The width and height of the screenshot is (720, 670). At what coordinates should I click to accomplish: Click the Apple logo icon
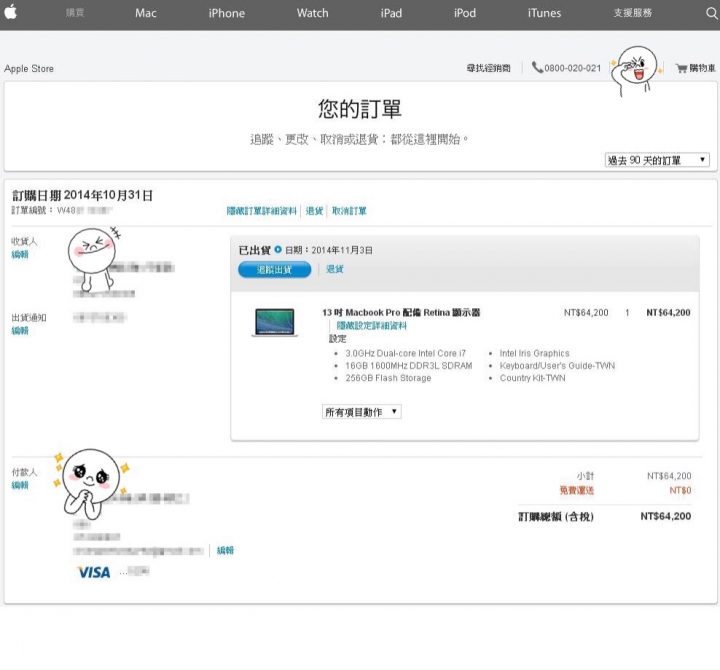coord(11,12)
